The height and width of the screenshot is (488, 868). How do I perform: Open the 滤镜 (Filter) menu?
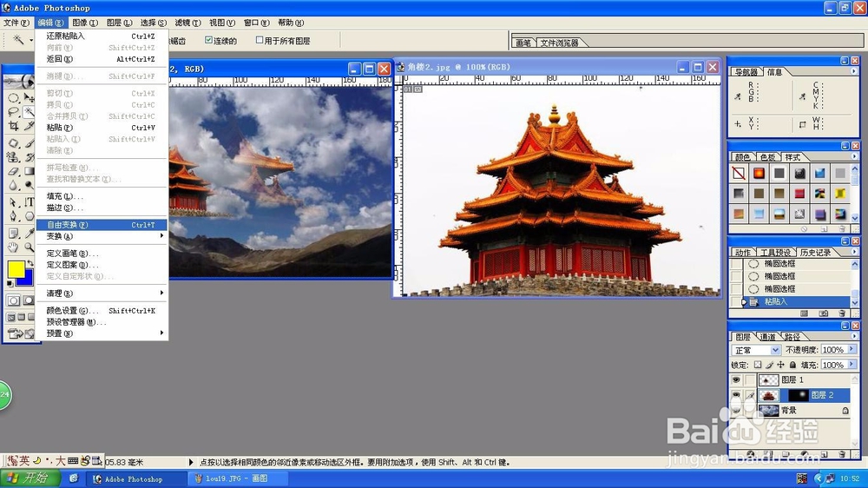(x=187, y=23)
